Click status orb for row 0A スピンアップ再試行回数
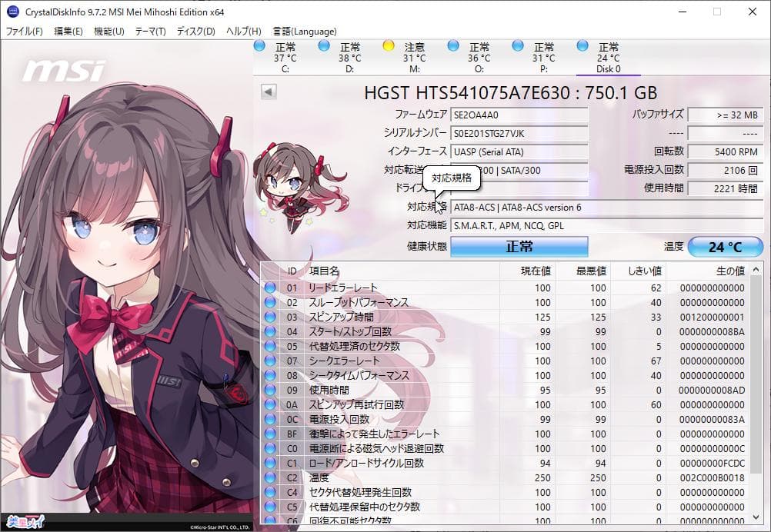This screenshot has width=771, height=532. (x=270, y=404)
